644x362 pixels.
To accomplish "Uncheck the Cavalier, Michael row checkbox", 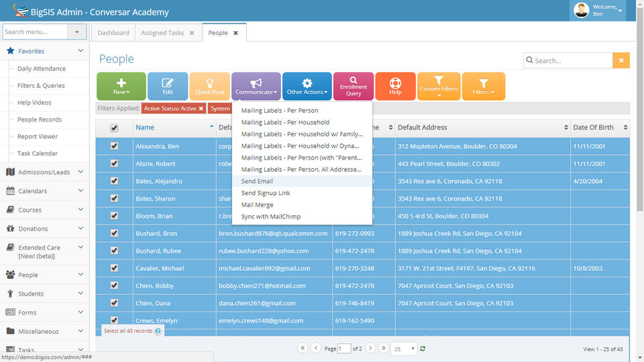I will pyautogui.click(x=114, y=268).
